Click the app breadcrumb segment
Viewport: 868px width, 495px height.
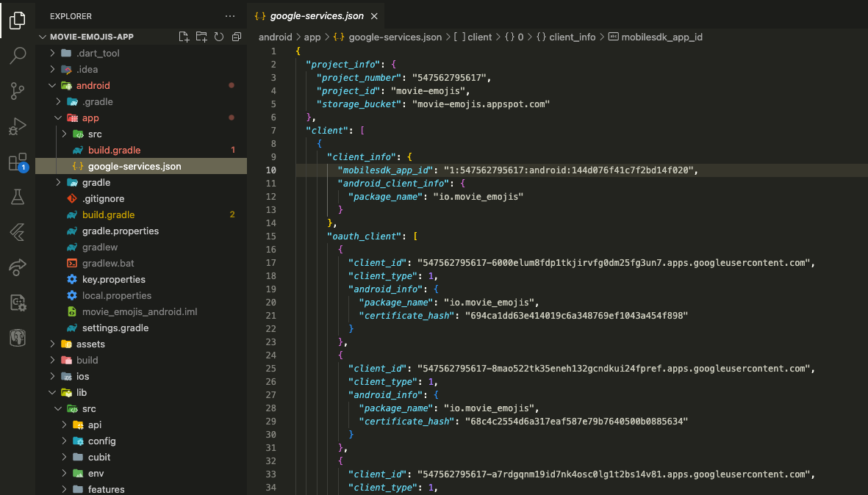(312, 37)
